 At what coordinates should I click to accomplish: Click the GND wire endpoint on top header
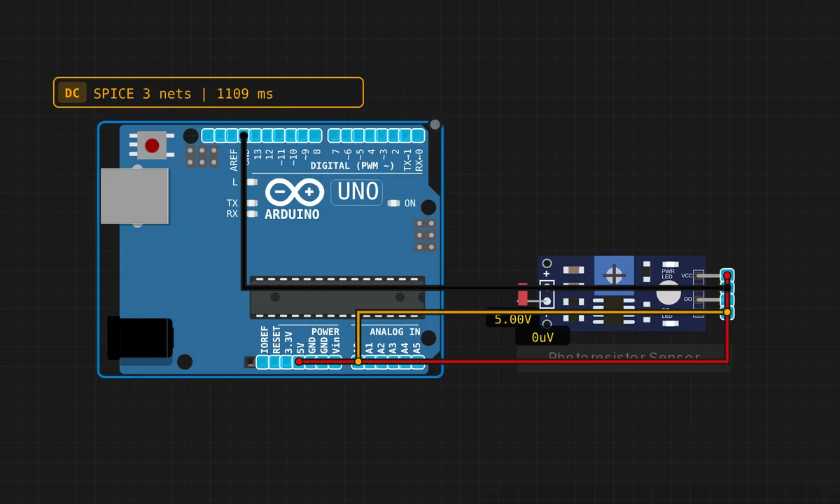tap(243, 135)
